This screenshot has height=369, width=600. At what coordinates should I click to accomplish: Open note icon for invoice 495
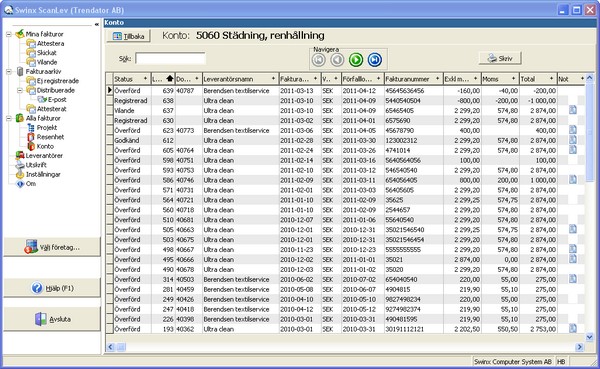[x=572, y=260]
